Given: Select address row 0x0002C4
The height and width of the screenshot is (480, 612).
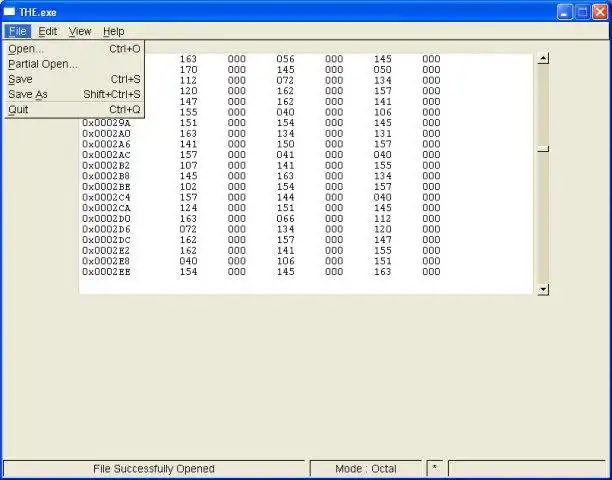Looking at the screenshot, I should click(106, 197).
